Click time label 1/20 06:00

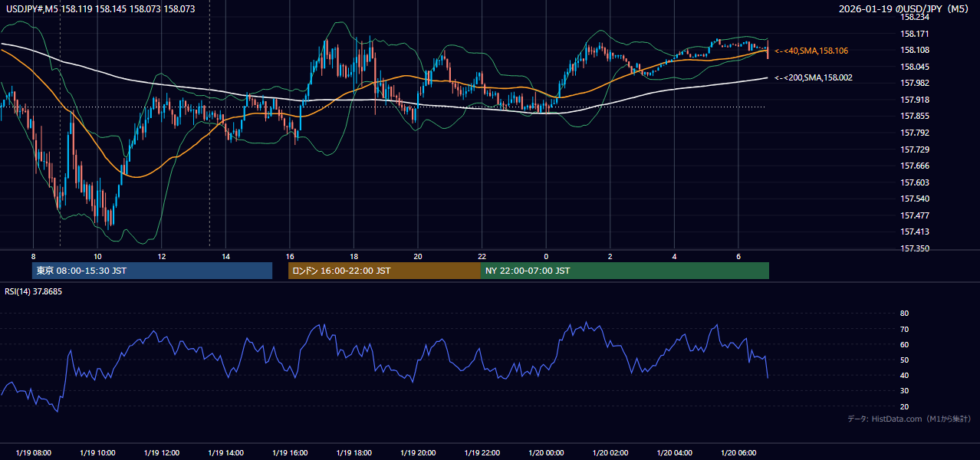(x=738, y=453)
